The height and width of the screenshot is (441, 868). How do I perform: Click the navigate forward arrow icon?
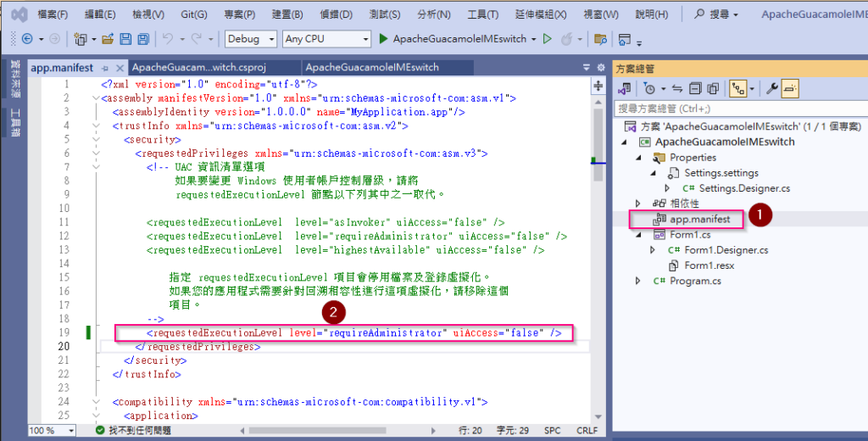[x=54, y=39]
